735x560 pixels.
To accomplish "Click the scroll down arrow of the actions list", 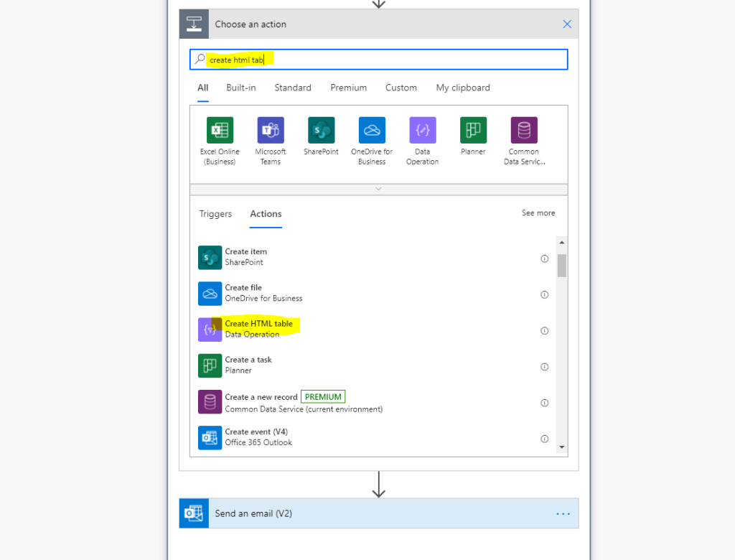I will coord(561,447).
